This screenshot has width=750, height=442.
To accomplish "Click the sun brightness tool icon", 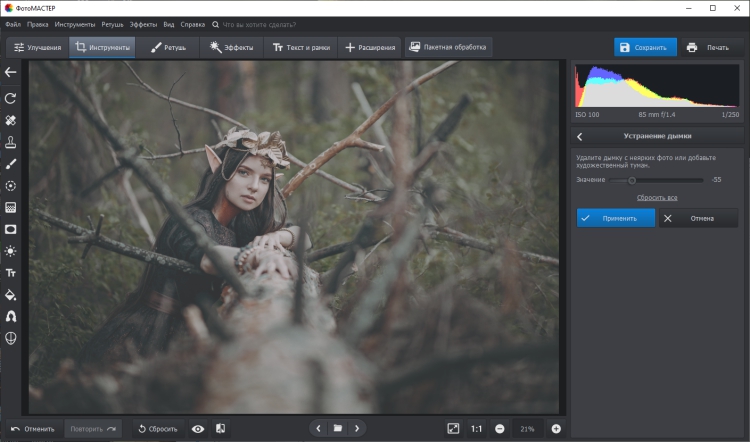I will click(11, 250).
